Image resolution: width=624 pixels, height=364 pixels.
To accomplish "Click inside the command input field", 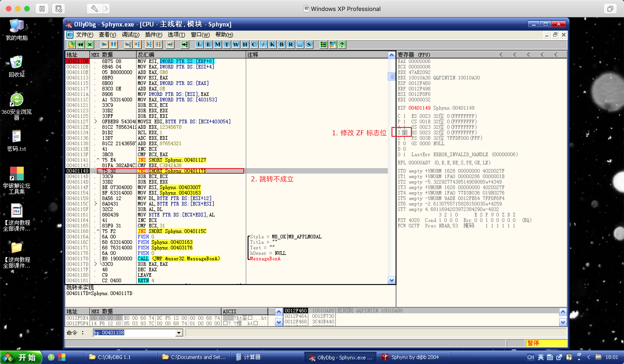I will pos(134,333).
